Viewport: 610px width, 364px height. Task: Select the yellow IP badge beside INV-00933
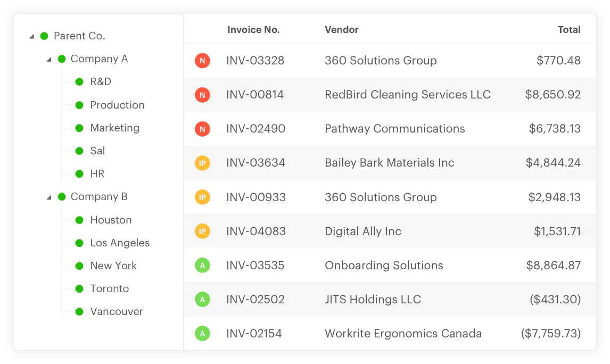pyautogui.click(x=202, y=197)
